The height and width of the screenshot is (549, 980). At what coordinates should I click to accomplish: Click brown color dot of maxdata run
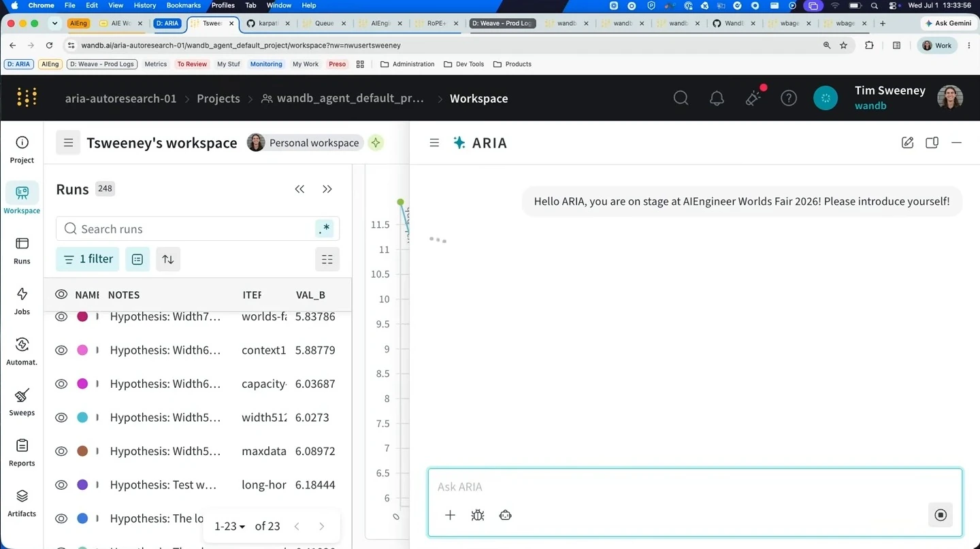coord(82,451)
